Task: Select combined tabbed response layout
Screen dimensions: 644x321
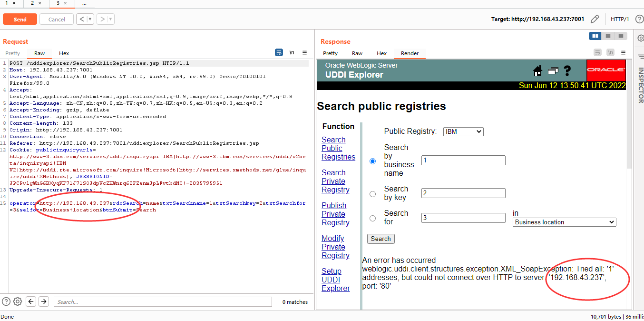Action: [x=620, y=36]
